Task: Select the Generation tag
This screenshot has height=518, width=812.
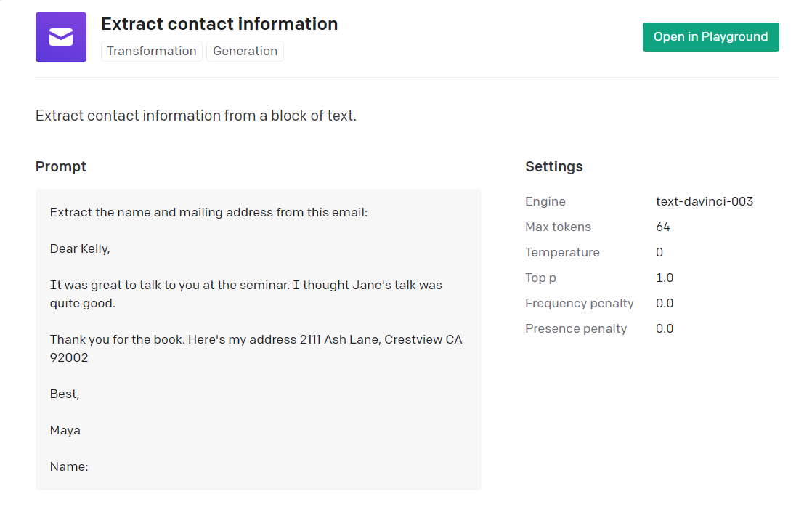Action: (245, 52)
